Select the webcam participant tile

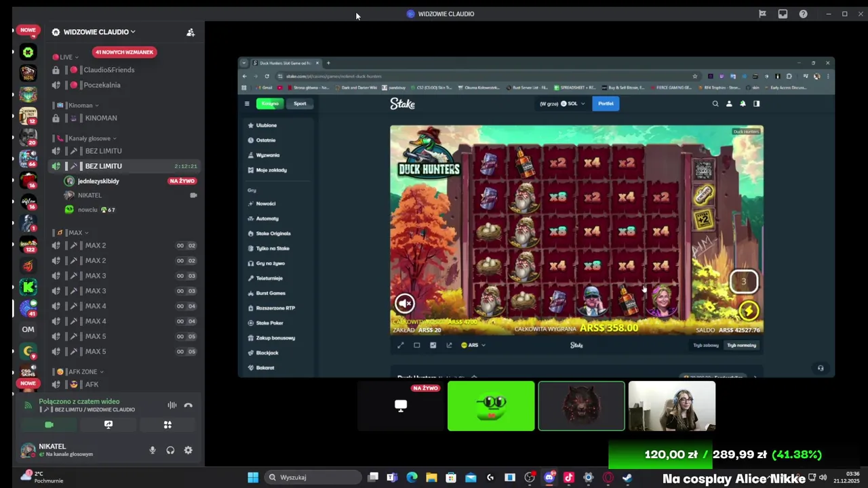coord(671,406)
